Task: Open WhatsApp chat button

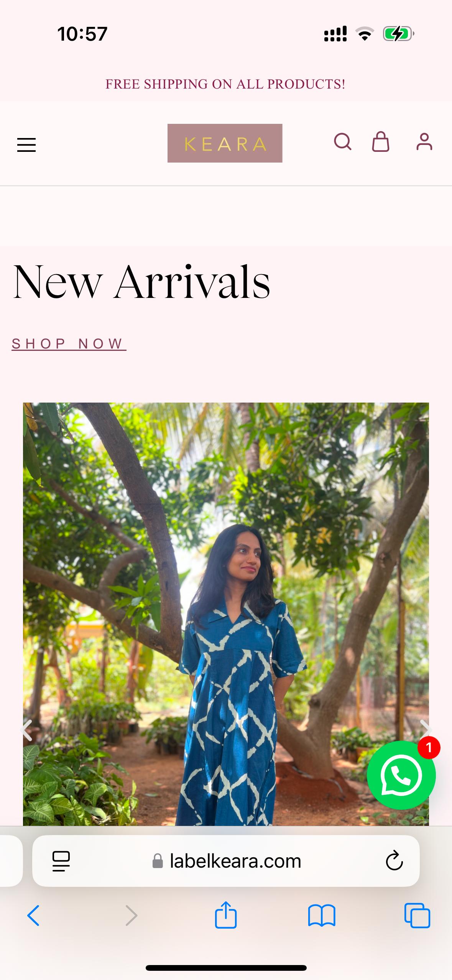Action: (401, 775)
